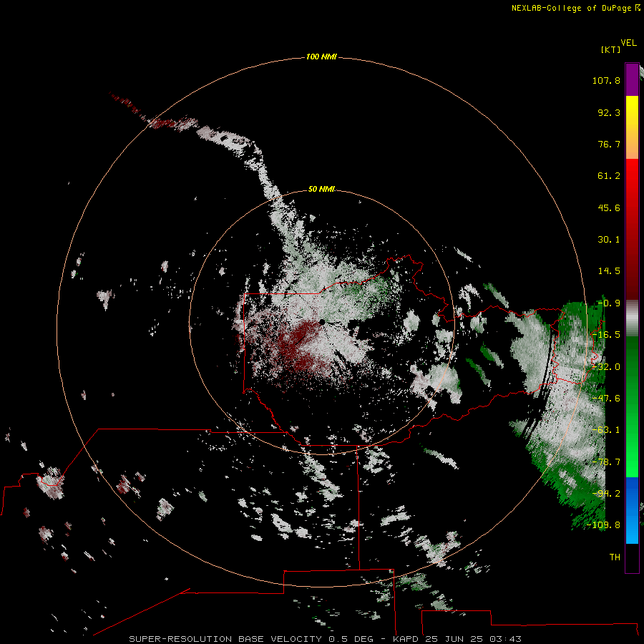Click the -32.0 velocity scale value
The image size is (644, 644).
click(x=606, y=367)
